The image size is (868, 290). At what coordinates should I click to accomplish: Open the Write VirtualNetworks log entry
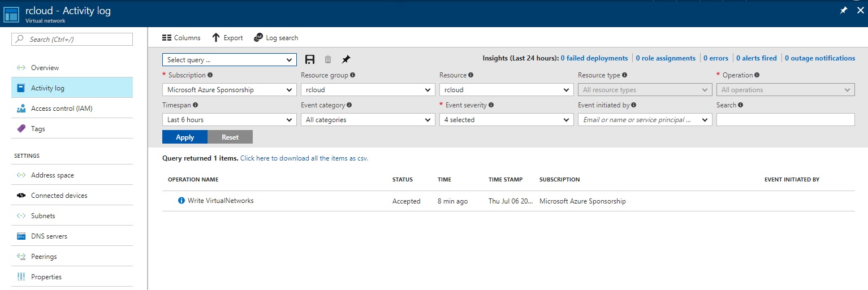(508, 201)
